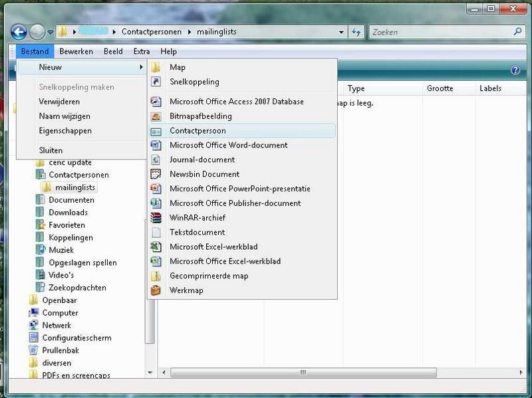532x398 pixels.
Task: Click the WinRAR-archief icon in submenu
Action: (156, 218)
